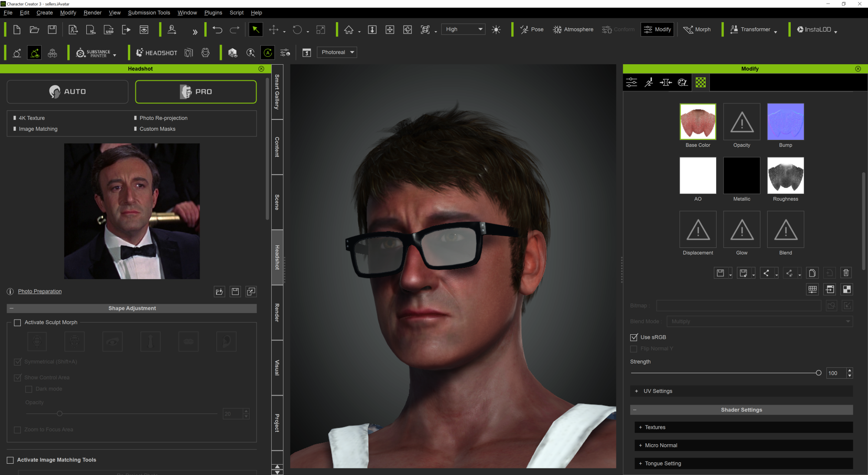Select the Roughness texture thumbnail
Screen dimensions: 868x475
(786, 175)
